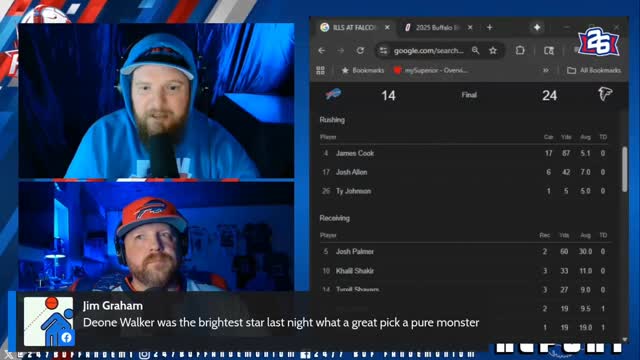
Task: Click the Rushing section heading
Action: (332, 120)
